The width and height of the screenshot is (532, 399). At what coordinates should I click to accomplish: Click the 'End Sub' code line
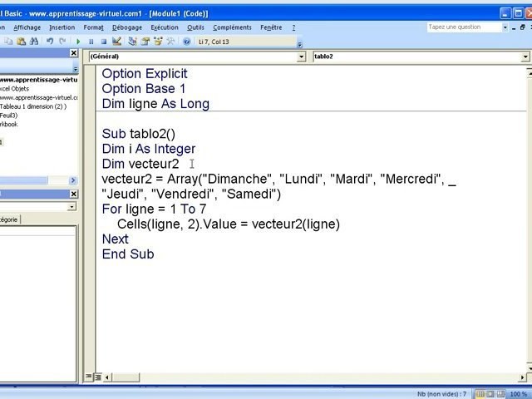click(128, 254)
